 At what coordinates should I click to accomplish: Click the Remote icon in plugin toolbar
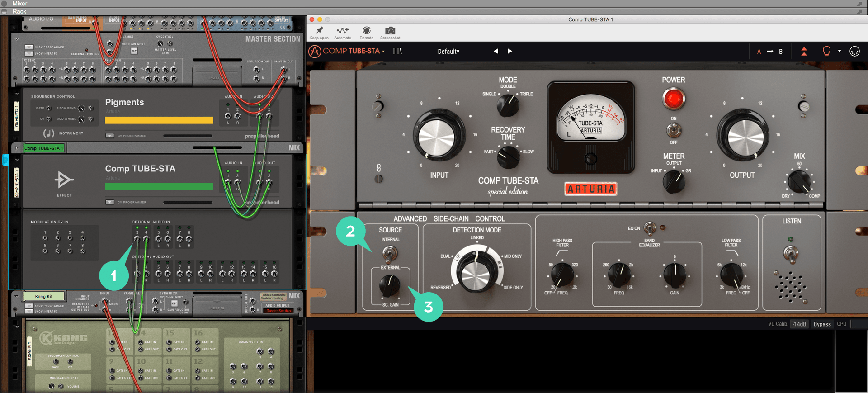(367, 30)
